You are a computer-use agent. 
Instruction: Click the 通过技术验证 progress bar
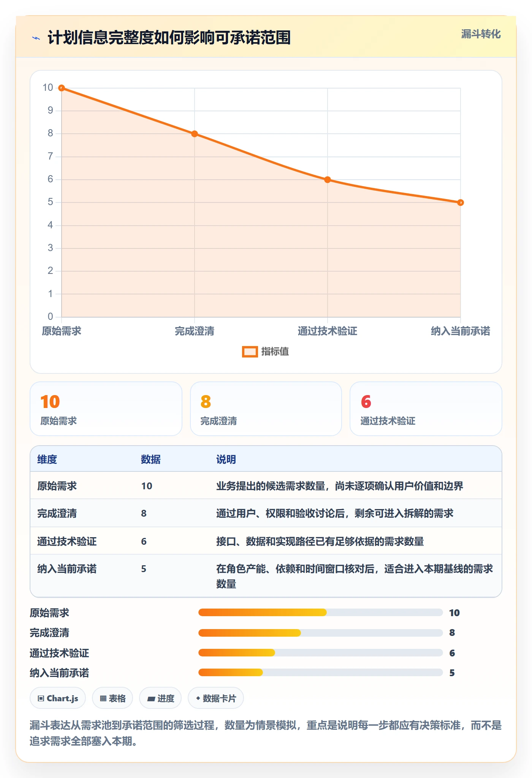click(321, 653)
